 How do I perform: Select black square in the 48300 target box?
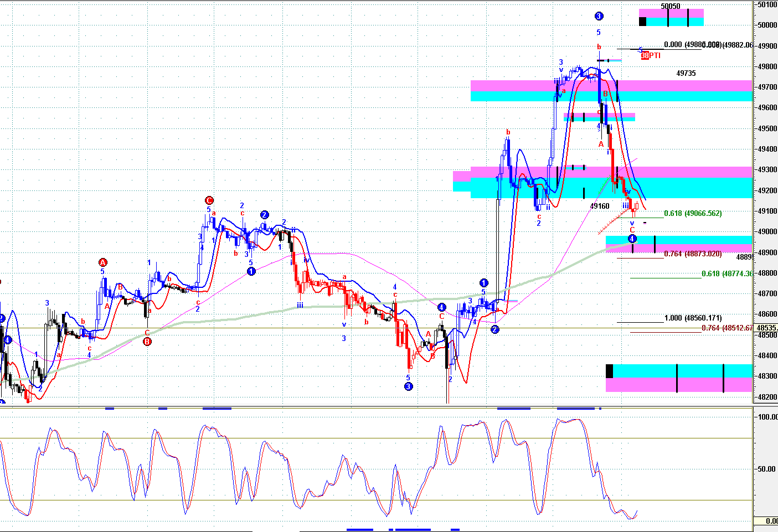tap(610, 371)
